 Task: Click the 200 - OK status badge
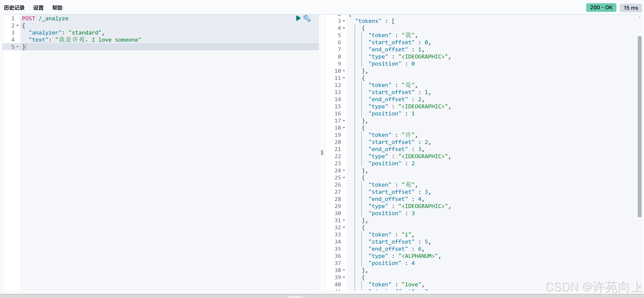(x=601, y=8)
